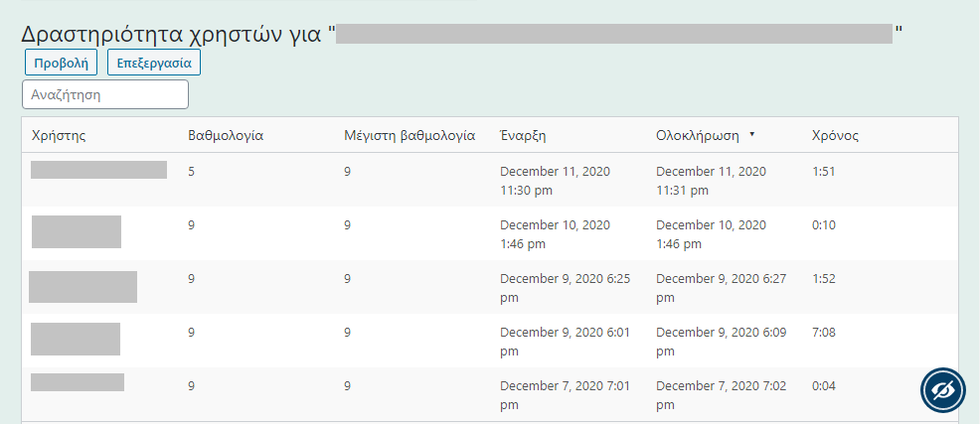Open Επεξεργασία to edit the quiz
This screenshot has width=980, height=424.
click(x=154, y=63)
